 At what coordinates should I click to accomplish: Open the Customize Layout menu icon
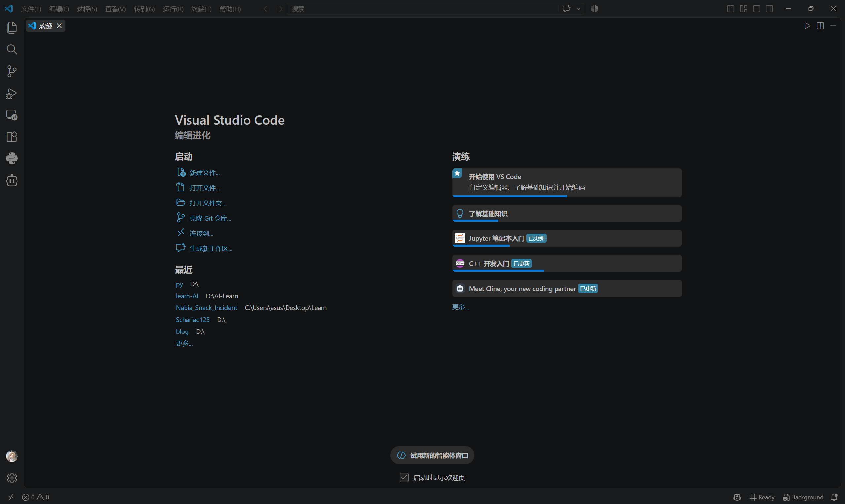[743, 9]
